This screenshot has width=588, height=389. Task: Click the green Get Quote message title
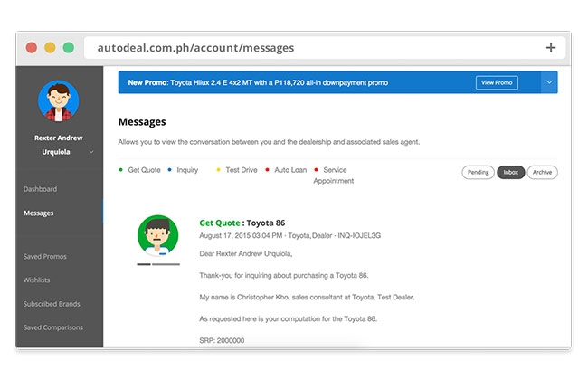[220, 223]
